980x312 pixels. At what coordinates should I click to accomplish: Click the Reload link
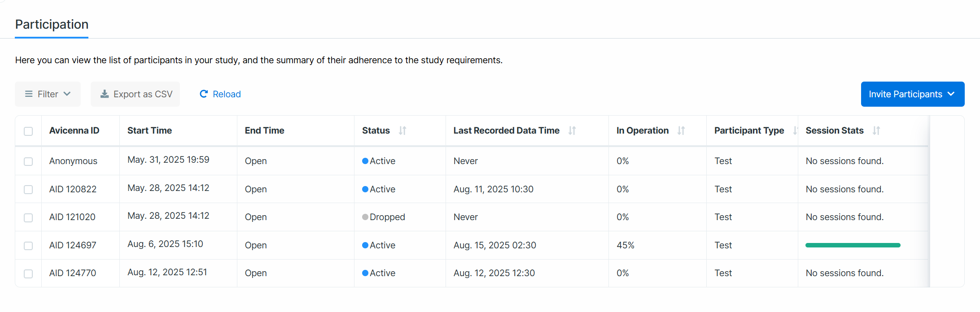click(220, 94)
